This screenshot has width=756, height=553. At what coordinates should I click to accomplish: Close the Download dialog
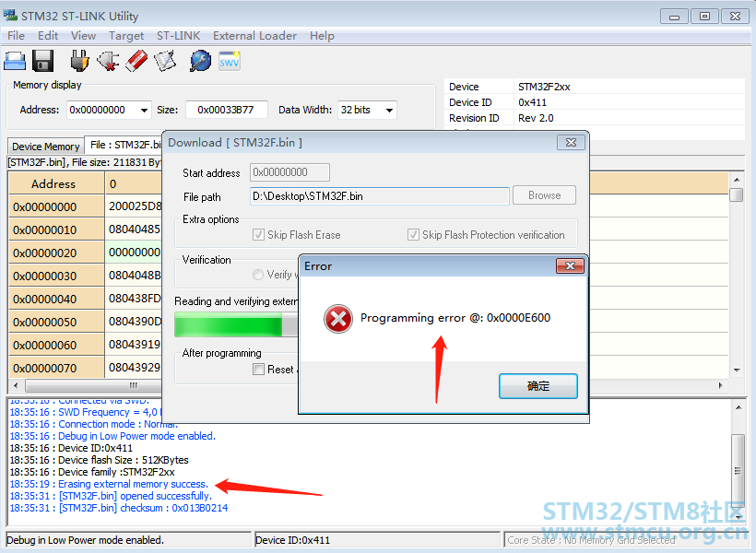(x=571, y=142)
